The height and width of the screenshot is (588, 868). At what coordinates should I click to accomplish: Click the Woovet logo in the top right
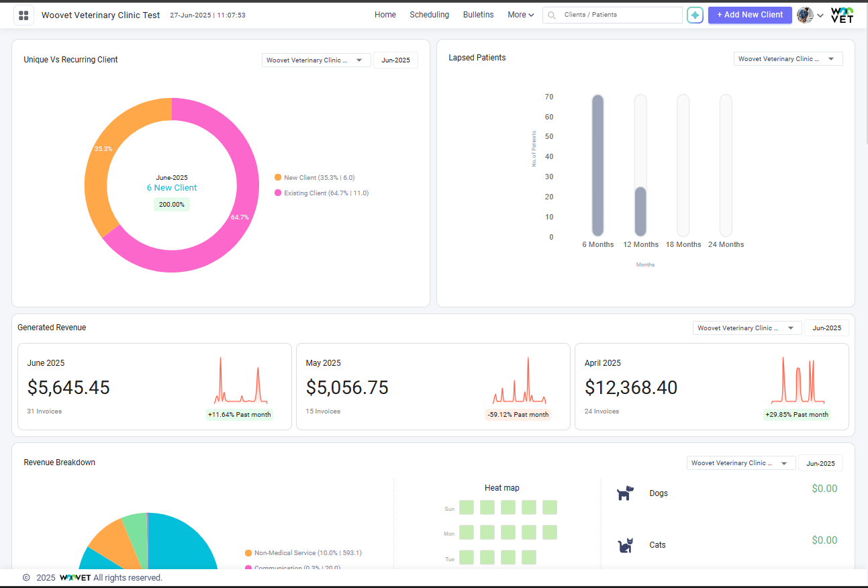coord(842,14)
